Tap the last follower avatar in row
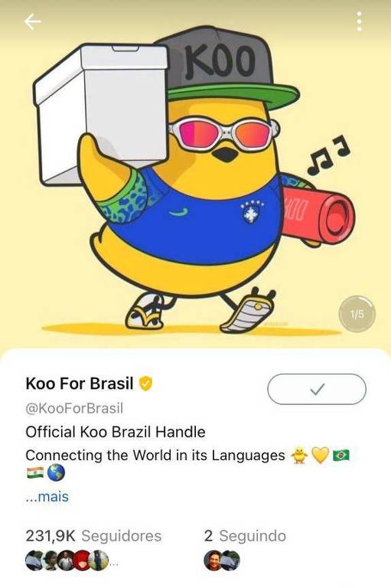The width and height of the screenshot is (391, 588). (99, 560)
